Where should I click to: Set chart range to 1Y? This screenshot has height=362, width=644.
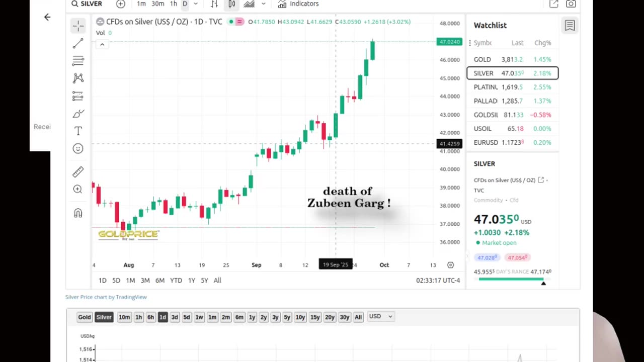(x=192, y=281)
